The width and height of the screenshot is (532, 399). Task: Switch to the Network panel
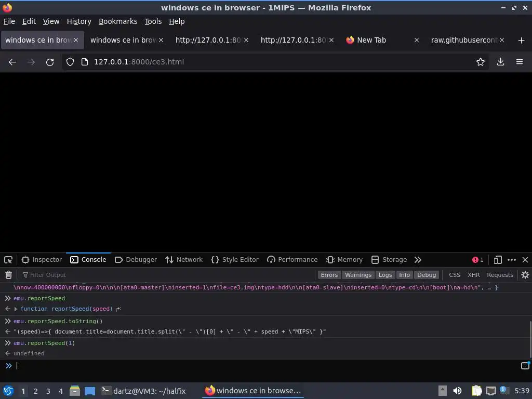click(184, 260)
